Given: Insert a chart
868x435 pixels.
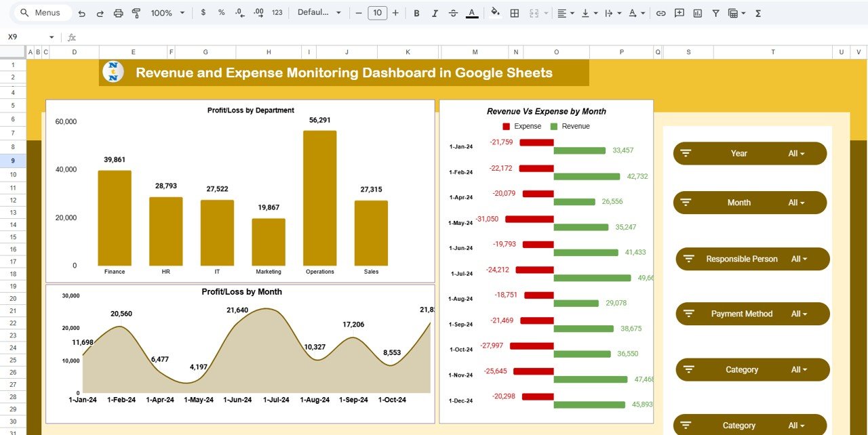Looking at the screenshot, I should pyautogui.click(x=697, y=13).
